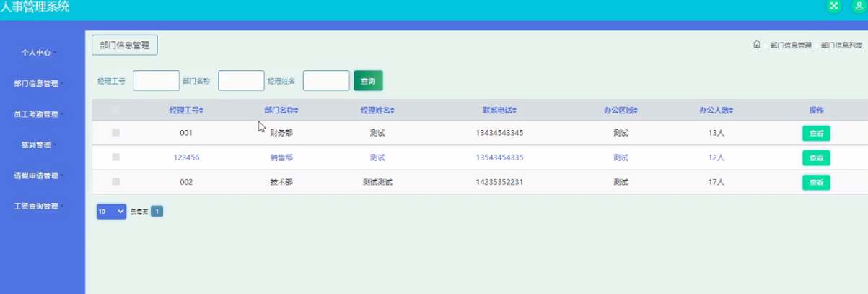Check the row for 销售部
Image resolution: width=868 pixels, height=294 pixels.
click(115, 157)
